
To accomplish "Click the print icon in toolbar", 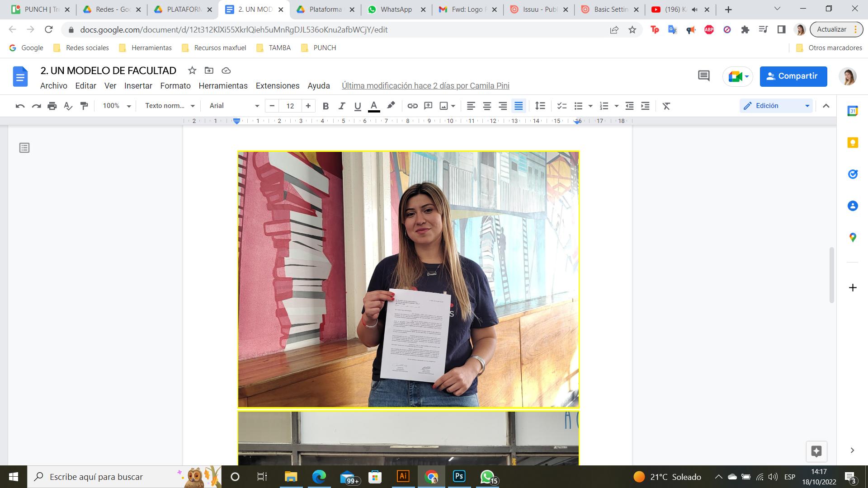I will tap(52, 106).
